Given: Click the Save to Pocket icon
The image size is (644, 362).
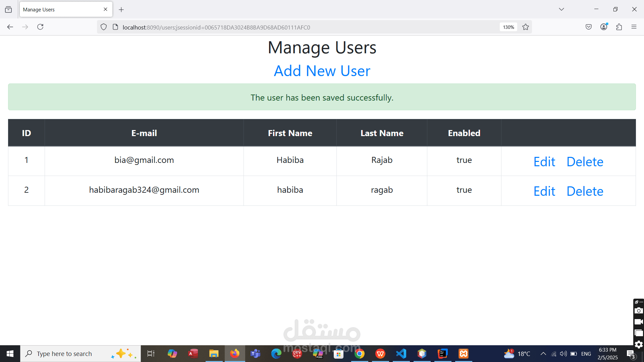Looking at the screenshot, I should point(588,27).
